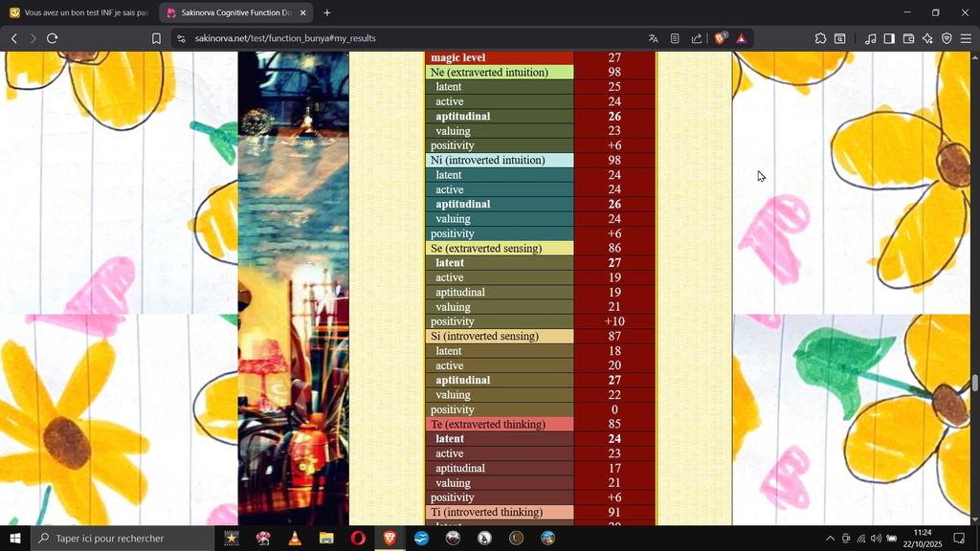Screen dimensions: 980x551
Task: Toggle the browser sidebar panel
Action: (889, 38)
